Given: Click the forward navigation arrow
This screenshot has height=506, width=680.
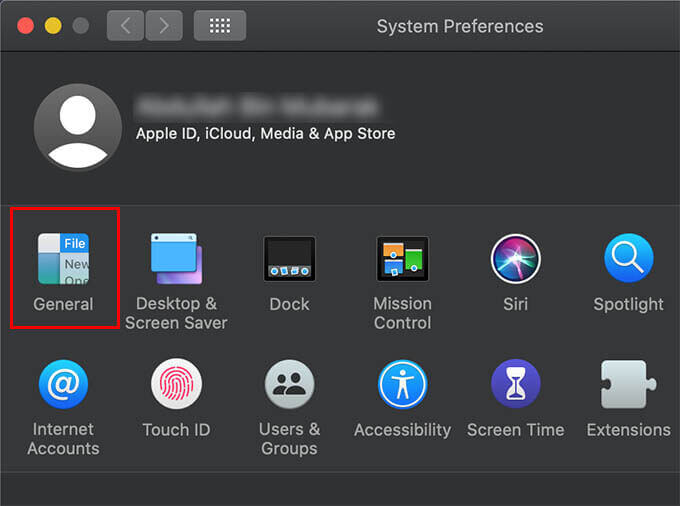Looking at the screenshot, I should [x=164, y=26].
